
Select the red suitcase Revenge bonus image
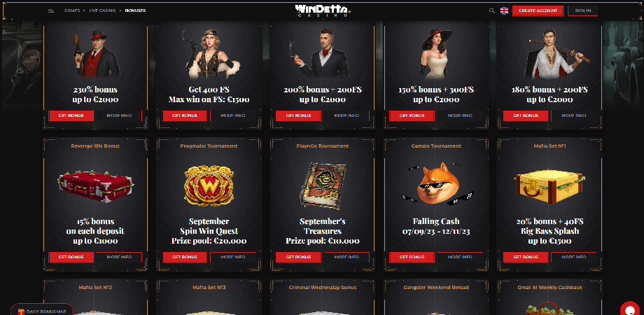click(95, 182)
